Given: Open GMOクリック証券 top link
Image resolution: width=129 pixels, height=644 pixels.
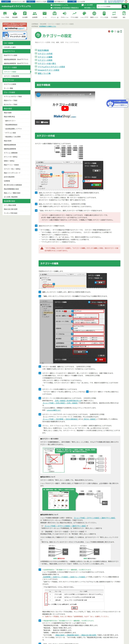Looking at the screenshot, I should click(41, 2).
